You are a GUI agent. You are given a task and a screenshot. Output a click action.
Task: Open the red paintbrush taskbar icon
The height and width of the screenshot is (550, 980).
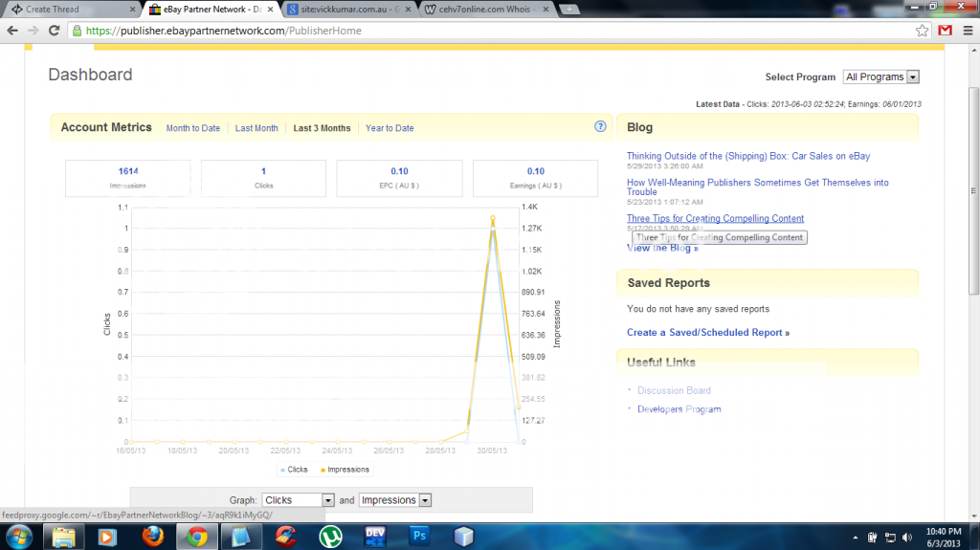click(285, 537)
